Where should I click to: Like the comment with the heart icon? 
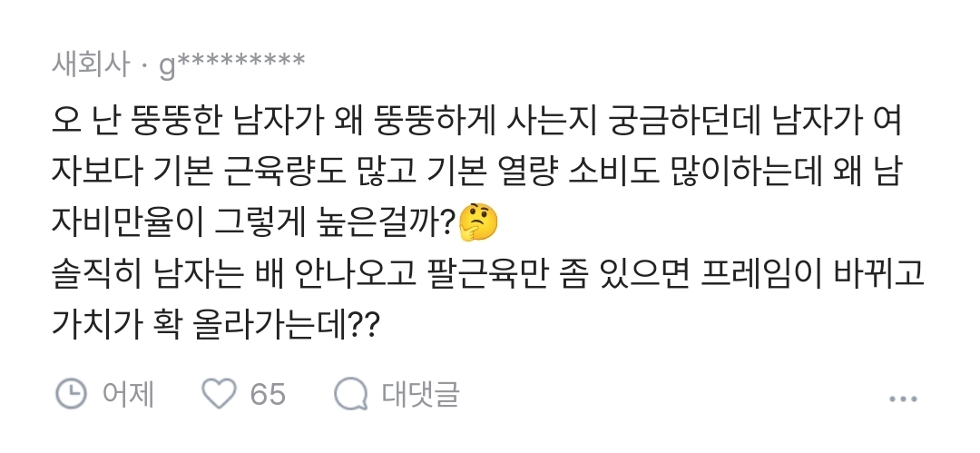(x=218, y=394)
